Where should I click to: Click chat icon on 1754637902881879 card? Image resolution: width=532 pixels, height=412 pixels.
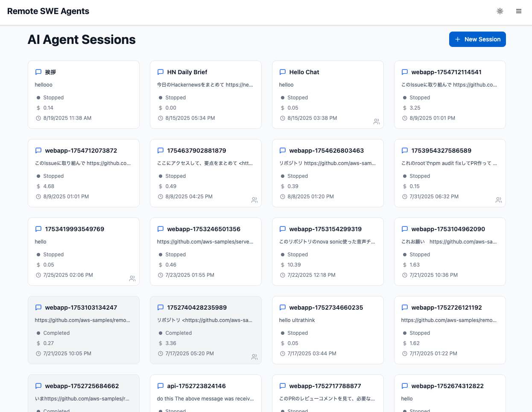pyautogui.click(x=161, y=151)
